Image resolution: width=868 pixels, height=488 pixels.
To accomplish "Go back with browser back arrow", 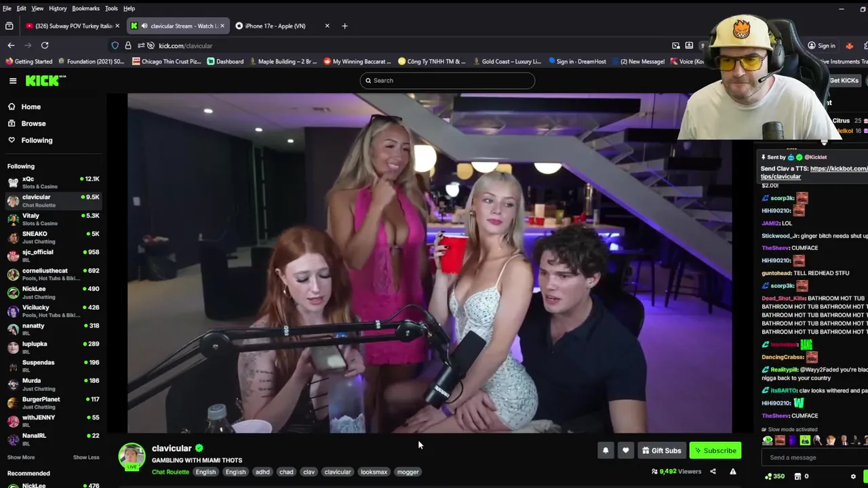I will 11,45.
